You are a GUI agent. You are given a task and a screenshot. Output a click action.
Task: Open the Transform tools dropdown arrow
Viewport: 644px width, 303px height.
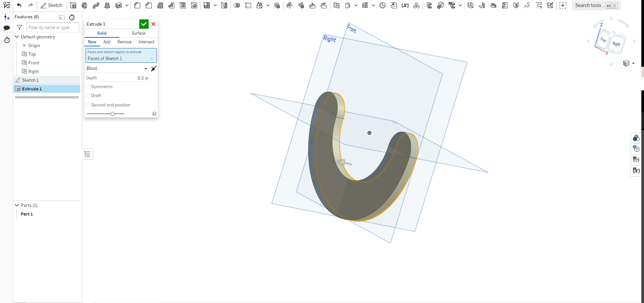(268, 5)
